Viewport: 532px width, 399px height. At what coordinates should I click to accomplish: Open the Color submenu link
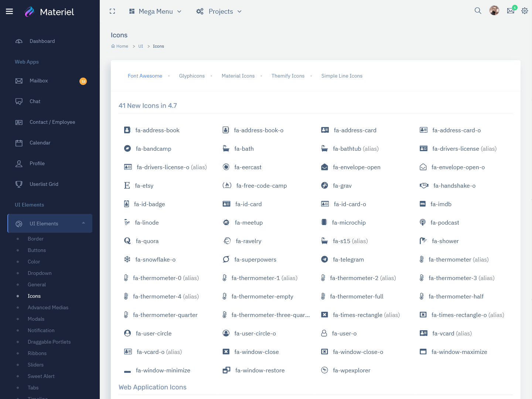pyautogui.click(x=34, y=262)
